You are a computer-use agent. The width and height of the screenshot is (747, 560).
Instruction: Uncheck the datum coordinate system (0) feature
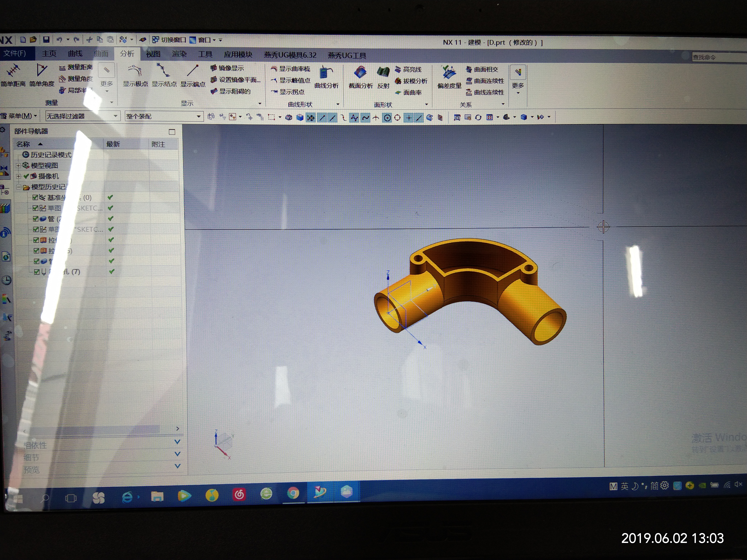click(35, 197)
